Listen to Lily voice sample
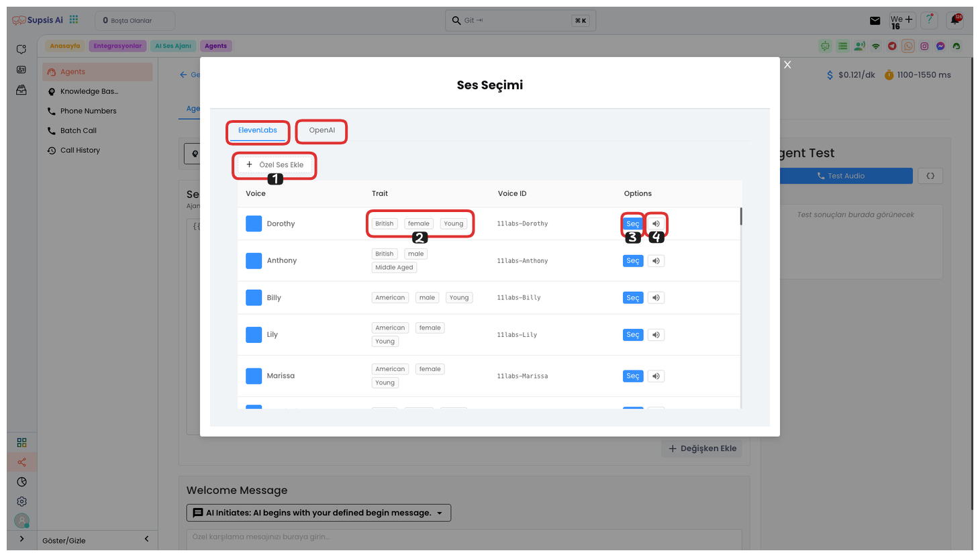The width and height of the screenshot is (980, 557). click(656, 334)
